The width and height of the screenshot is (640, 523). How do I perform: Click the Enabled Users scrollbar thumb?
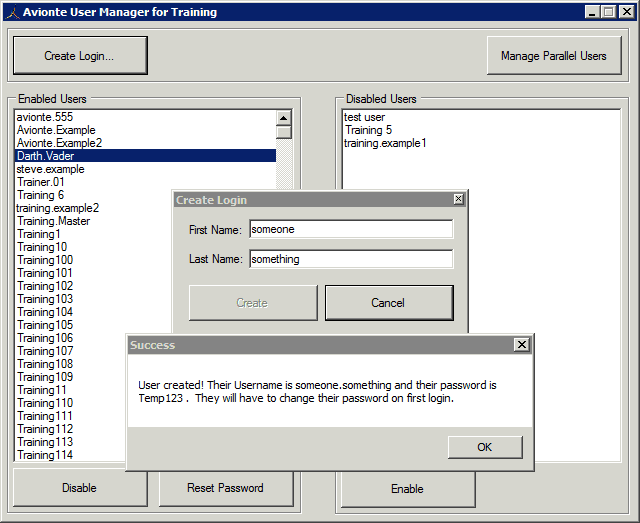coord(284,132)
